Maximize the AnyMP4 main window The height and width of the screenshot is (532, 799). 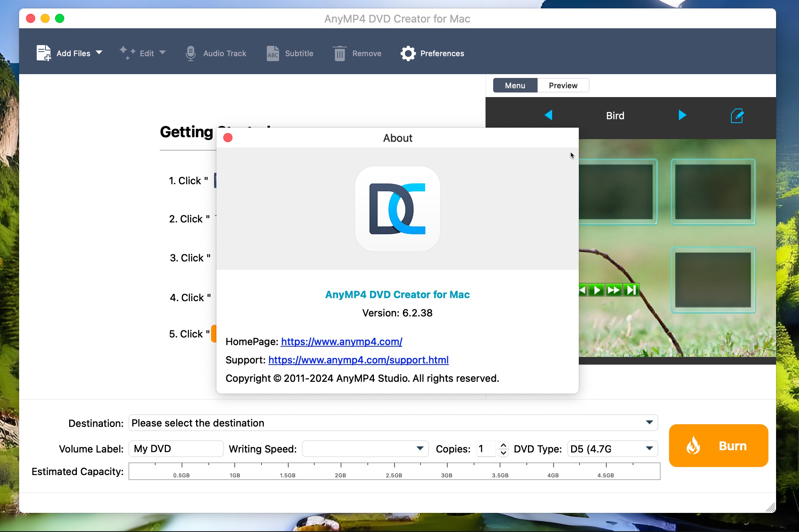[x=60, y=18]
